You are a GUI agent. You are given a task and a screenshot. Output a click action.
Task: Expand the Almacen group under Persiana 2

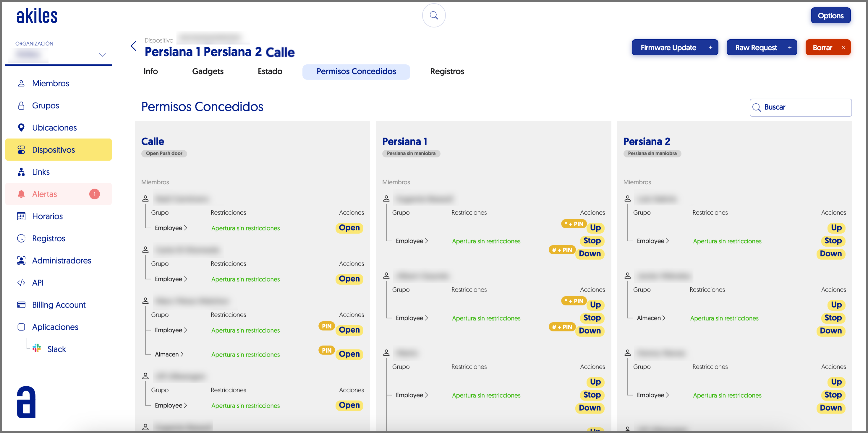pyautogui.click(x=651, y=318)
